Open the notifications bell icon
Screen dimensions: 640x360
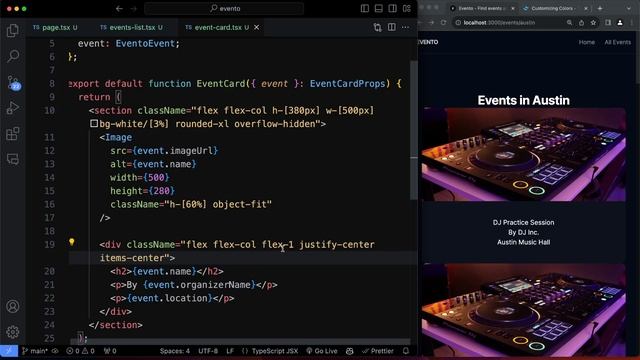pos(406,351)
